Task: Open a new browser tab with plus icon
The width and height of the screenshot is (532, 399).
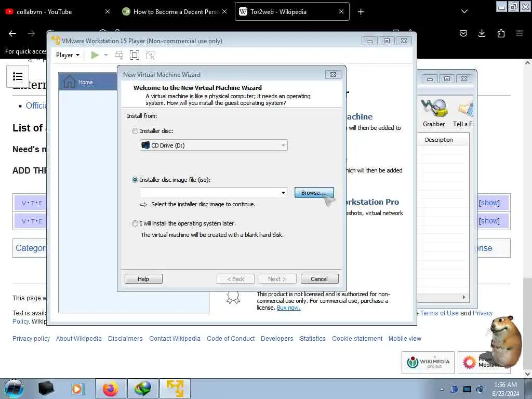Action: click(x=361, y=12)
